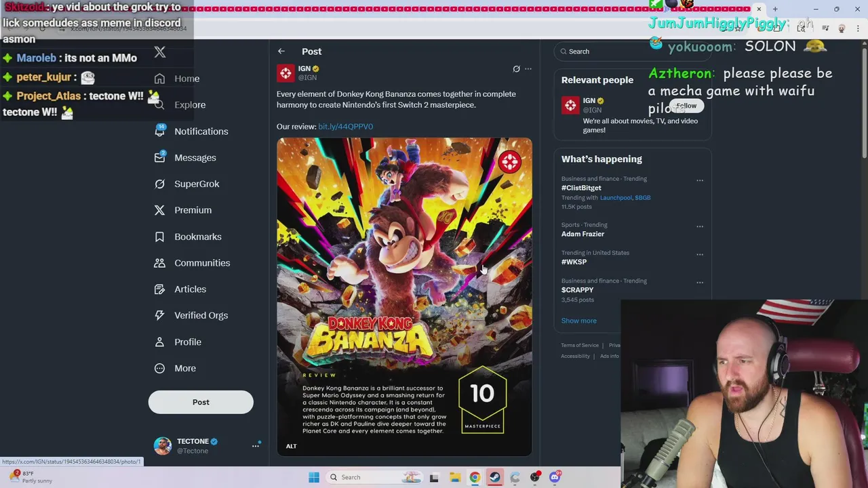Click the taskbar Search box
Image resolution: width=868 pixels, height=488 pixels.
click(x=375, y=477)
